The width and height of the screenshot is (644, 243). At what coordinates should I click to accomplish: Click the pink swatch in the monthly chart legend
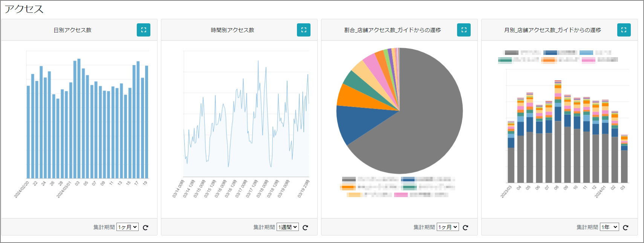[x=588, y=60]
